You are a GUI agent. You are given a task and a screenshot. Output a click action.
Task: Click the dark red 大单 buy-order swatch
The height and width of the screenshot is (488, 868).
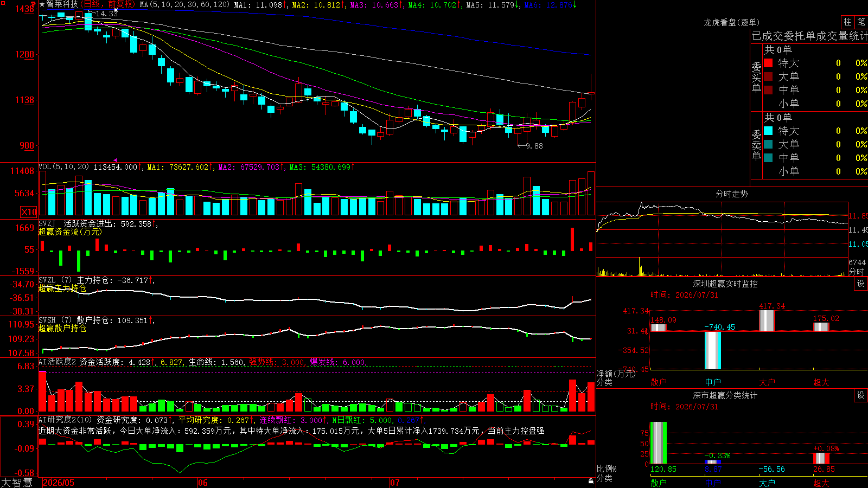coord(768,76)
